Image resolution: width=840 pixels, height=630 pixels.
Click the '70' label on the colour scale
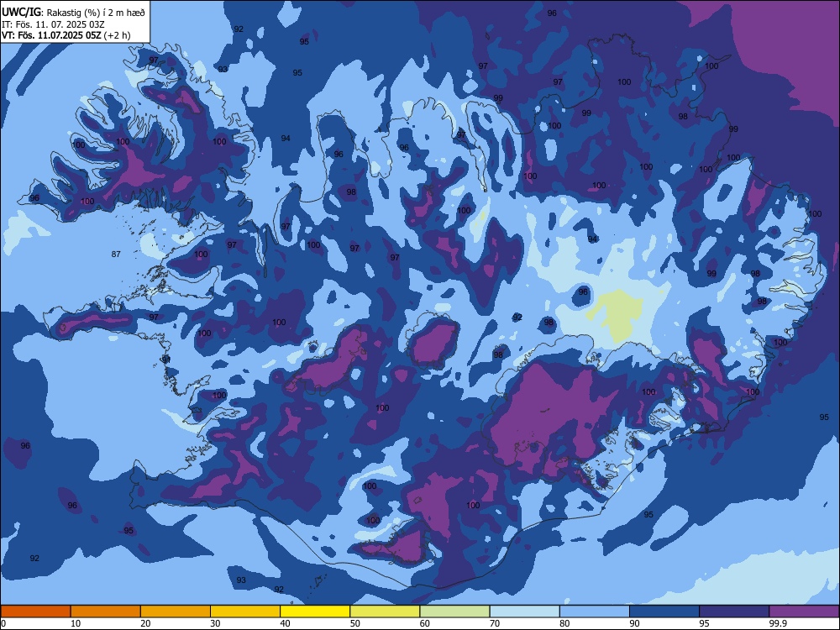495,623
